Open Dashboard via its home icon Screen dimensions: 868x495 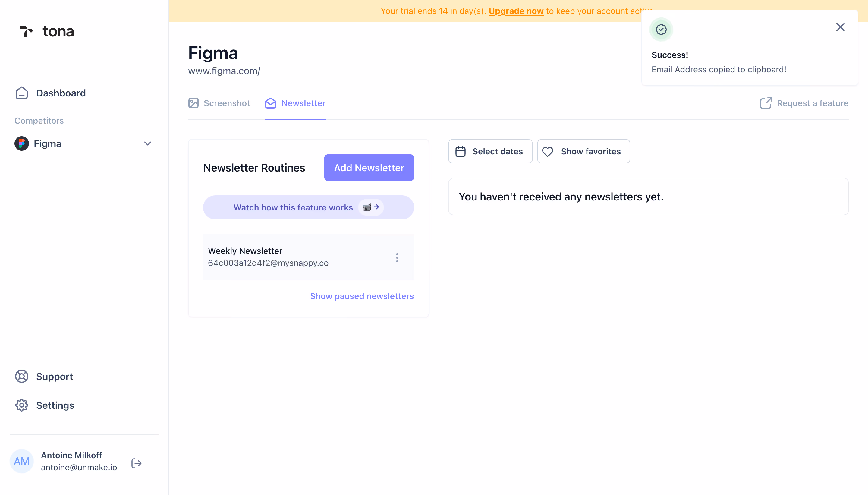tap(22, 93)
